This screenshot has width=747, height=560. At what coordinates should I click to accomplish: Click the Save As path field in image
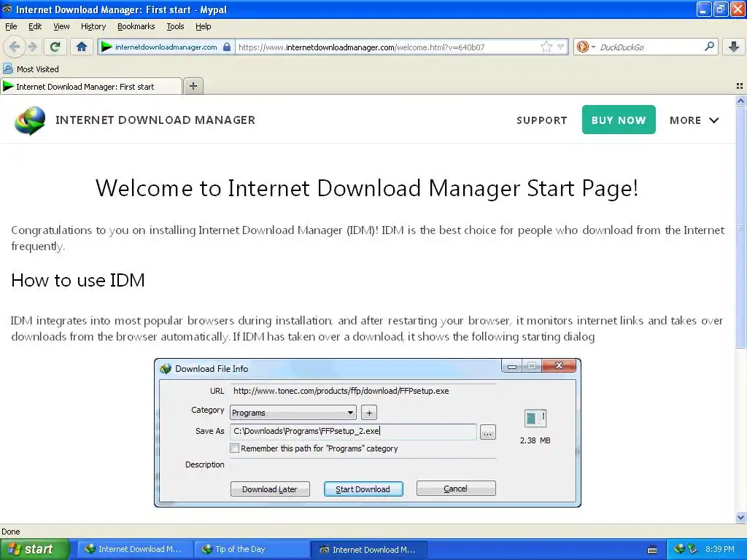[353, 432]
